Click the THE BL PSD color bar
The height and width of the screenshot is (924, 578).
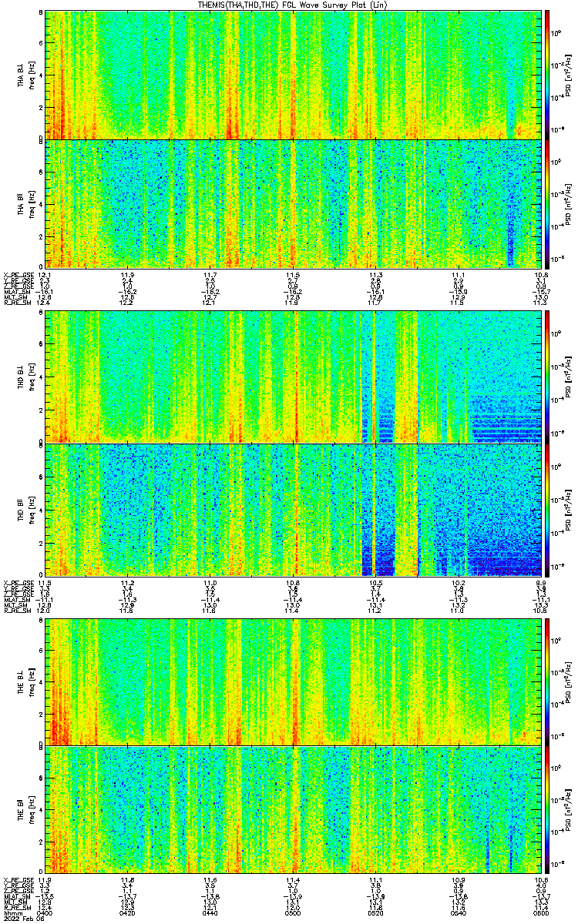(548, 681)
